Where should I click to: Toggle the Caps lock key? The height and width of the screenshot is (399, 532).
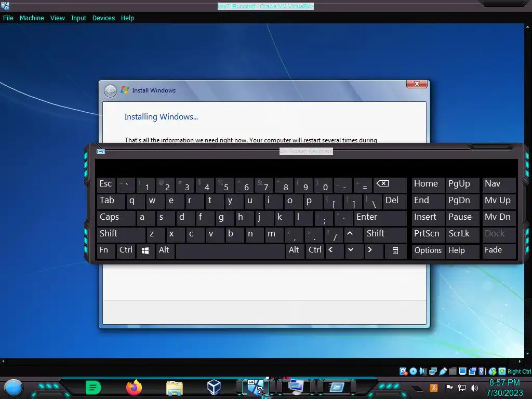tap(116, 218)
